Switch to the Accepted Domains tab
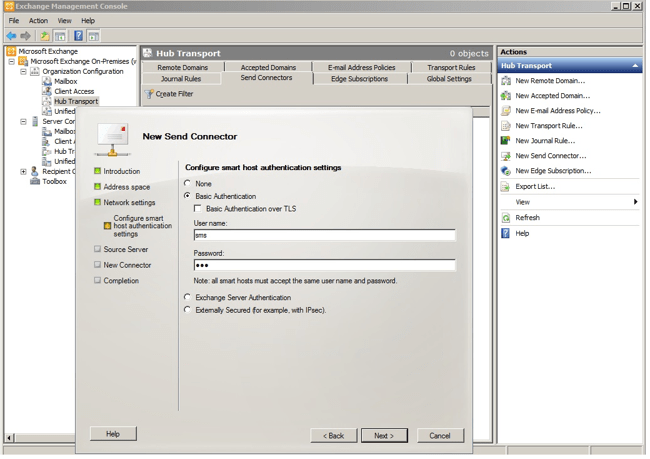650x459 pixels. [269, 68]
